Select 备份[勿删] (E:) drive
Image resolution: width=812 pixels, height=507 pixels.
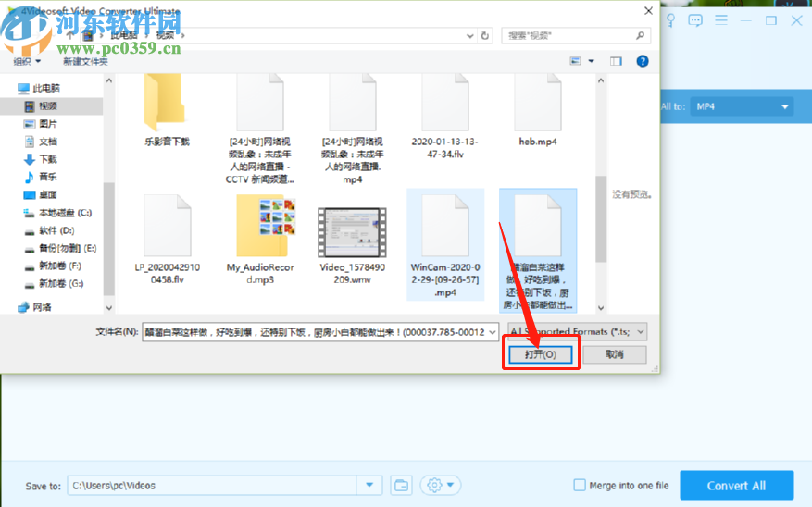60,248
